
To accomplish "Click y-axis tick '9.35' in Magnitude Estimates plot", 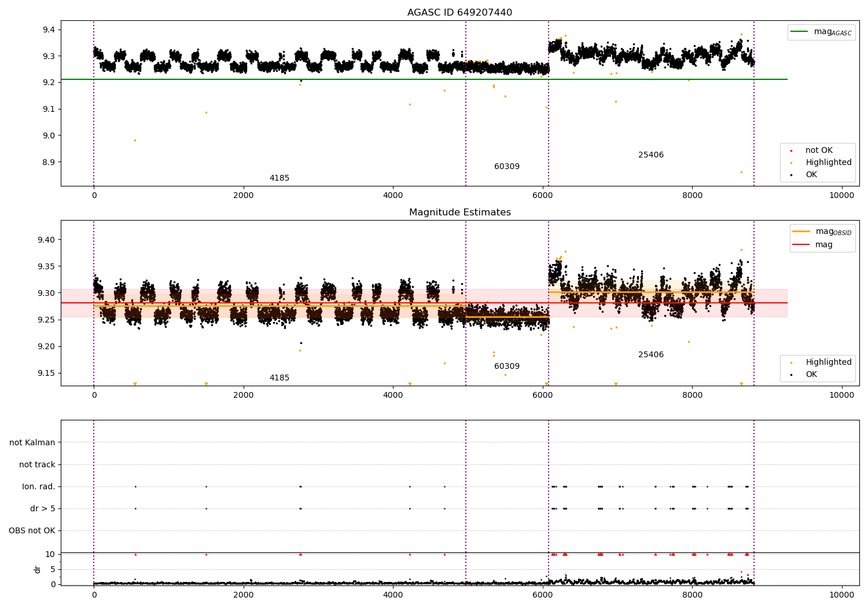I will point(47,267).
